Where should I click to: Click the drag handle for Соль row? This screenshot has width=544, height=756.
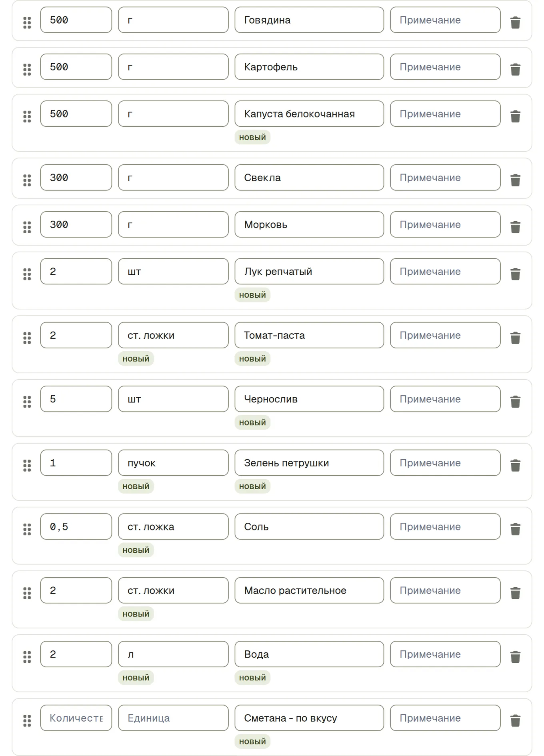click(27, 529)
